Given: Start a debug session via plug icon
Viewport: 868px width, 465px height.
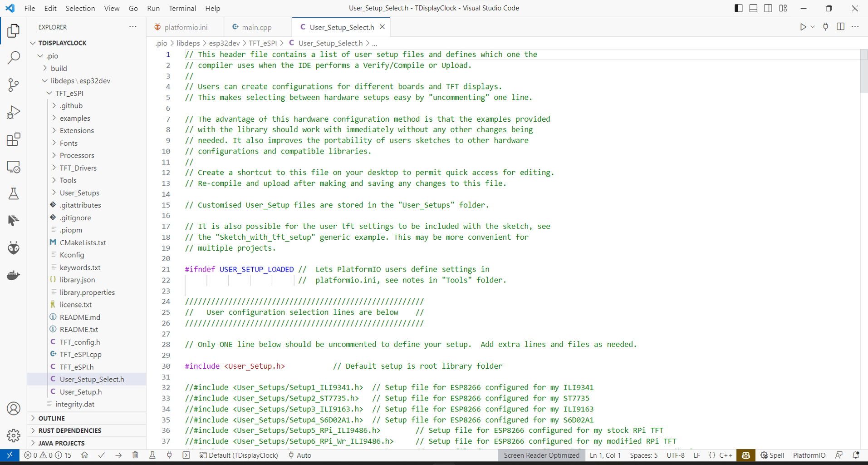Looking at the screenshot, I should pos(169,455).
